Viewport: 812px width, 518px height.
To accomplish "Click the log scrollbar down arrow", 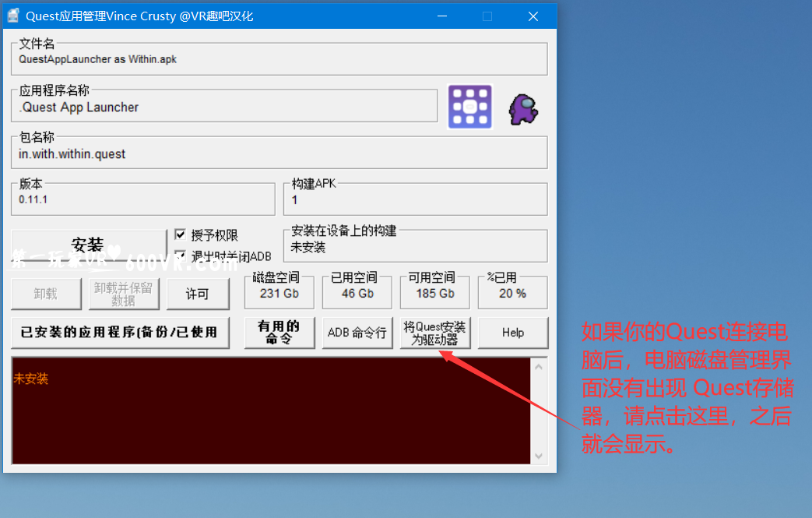I will (x=539, y=456).
